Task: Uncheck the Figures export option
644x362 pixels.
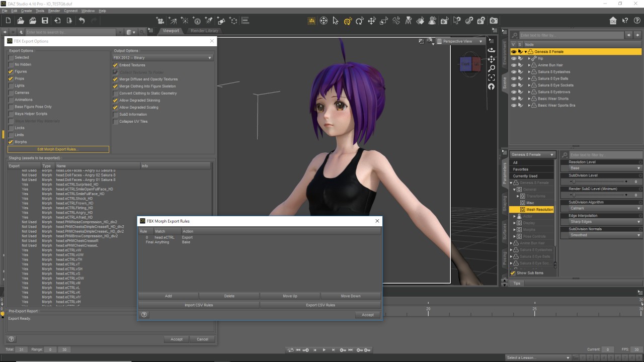Action: 11,71
